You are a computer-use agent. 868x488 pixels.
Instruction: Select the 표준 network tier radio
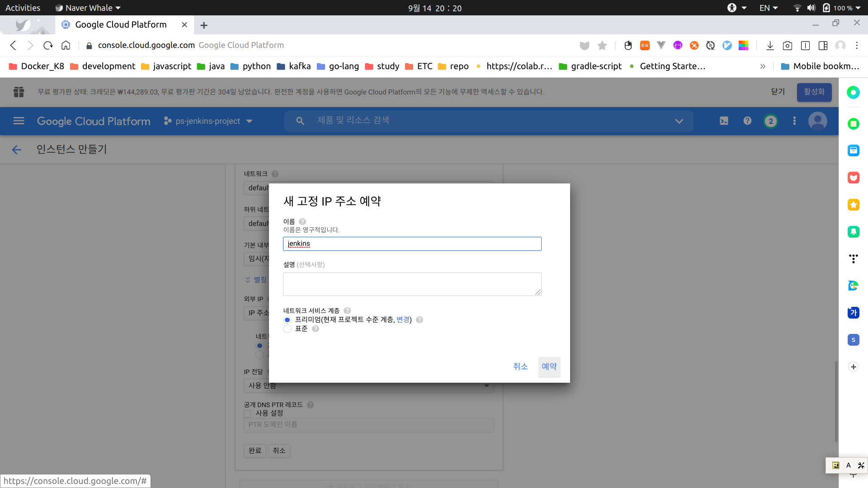(287, 329)
